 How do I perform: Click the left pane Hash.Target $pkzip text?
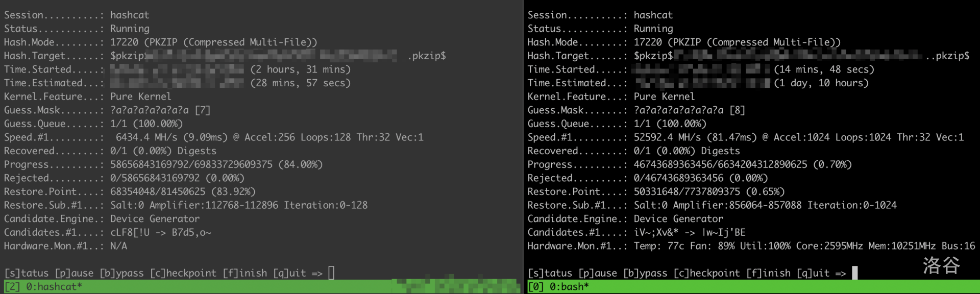coord(128,56)
